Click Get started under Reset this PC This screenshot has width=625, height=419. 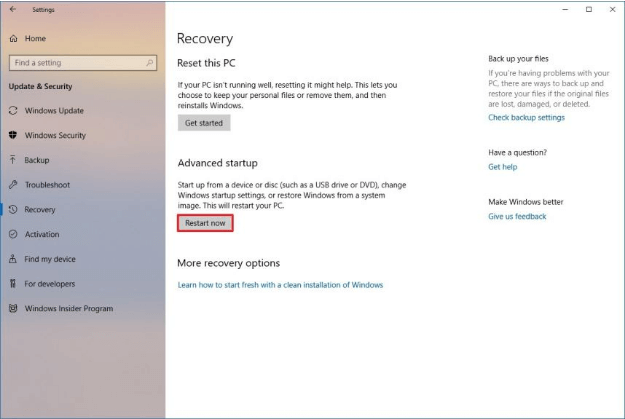point(204,123)
